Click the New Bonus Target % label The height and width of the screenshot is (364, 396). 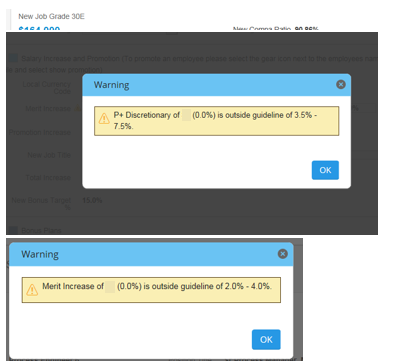(x=41, y=204)
